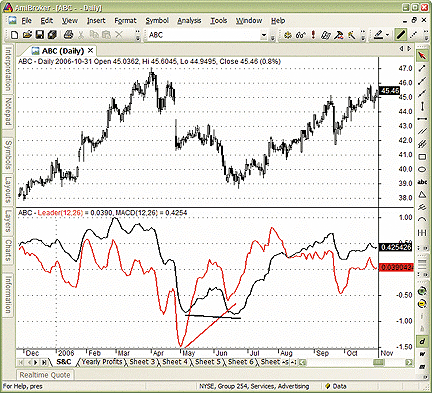Image resolution: width=432 pixels, height=393 pixels.
Task: Click the pen line color swatch
Action: [x=378, y=35]
